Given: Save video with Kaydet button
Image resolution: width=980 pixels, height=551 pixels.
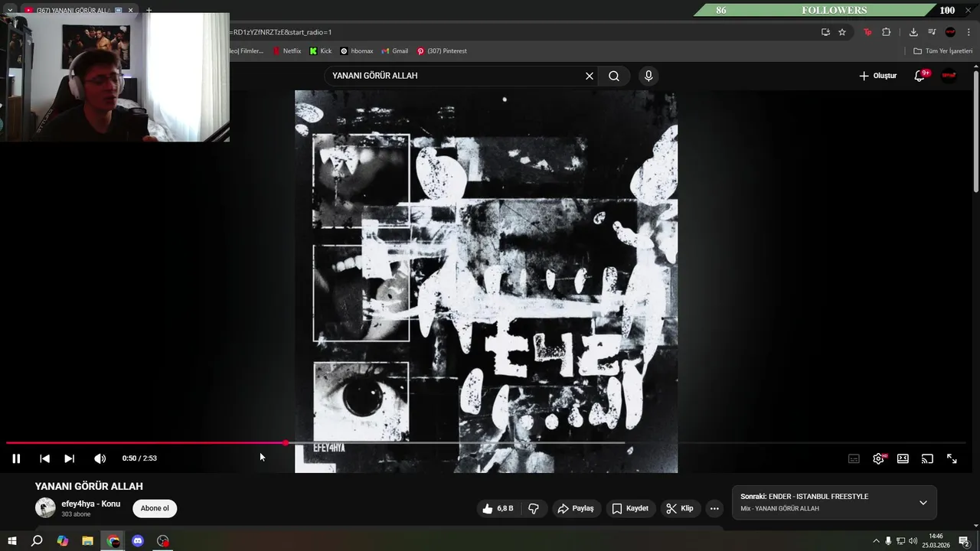Looking at the screenshot, I should 630,508.
